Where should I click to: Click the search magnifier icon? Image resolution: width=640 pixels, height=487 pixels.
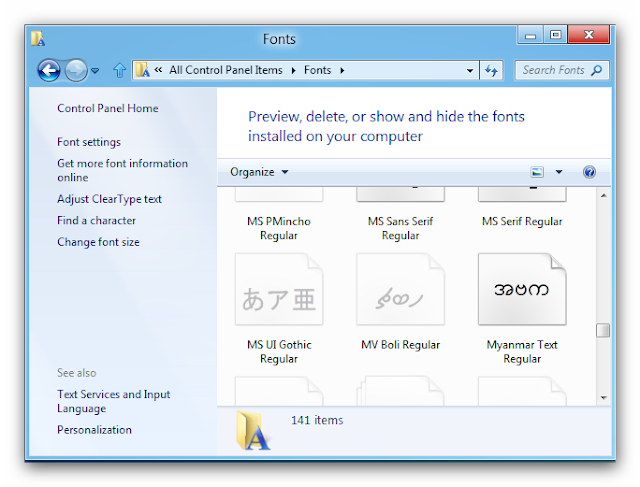coord(596,70)
